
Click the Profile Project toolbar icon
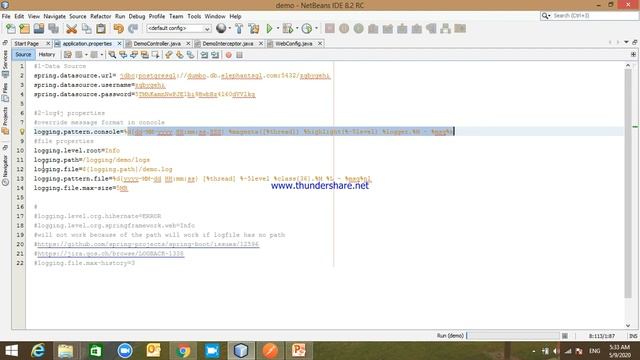tap(307, 28)
